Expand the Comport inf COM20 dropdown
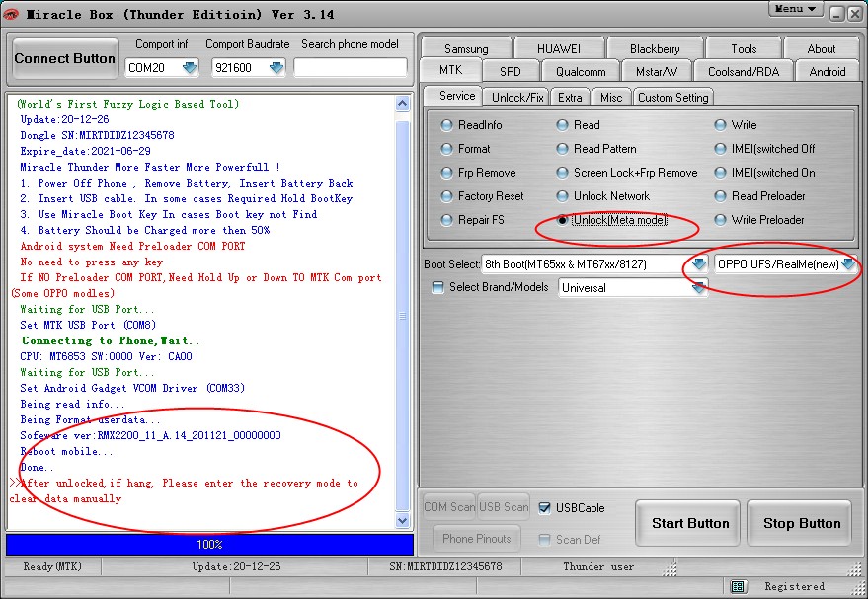 pos(189,68)
